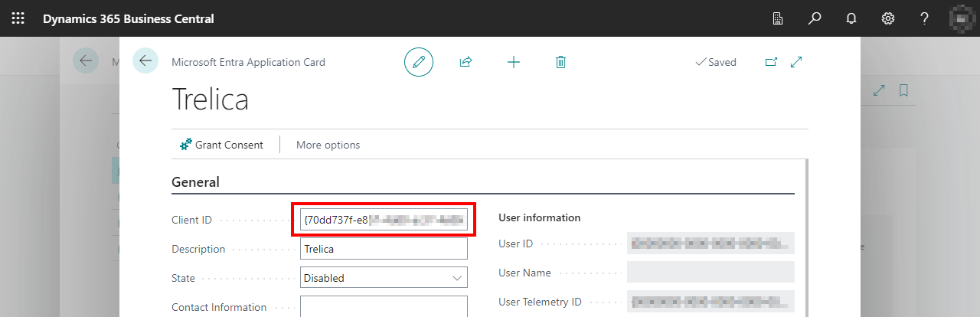980x317 pixels.
Task: Click the Microsoft Entra Application Card caption
Action: [248, 62]
